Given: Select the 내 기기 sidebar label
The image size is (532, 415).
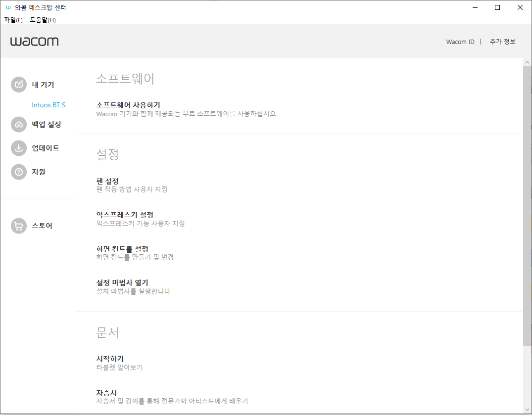Looking at the screenshot, I should click(x=43, y=85).
